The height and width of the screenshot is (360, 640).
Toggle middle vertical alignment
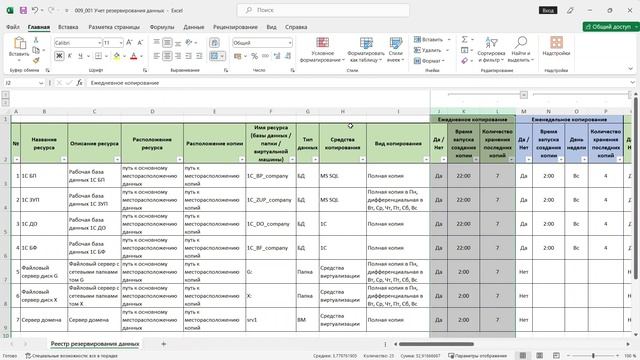point(167,42)
